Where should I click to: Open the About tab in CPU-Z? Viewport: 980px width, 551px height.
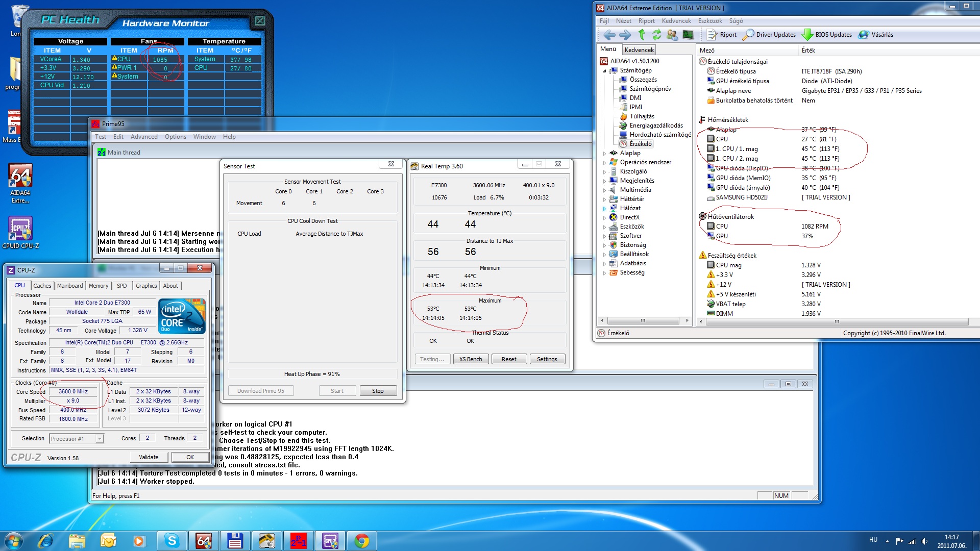[170, 286]
